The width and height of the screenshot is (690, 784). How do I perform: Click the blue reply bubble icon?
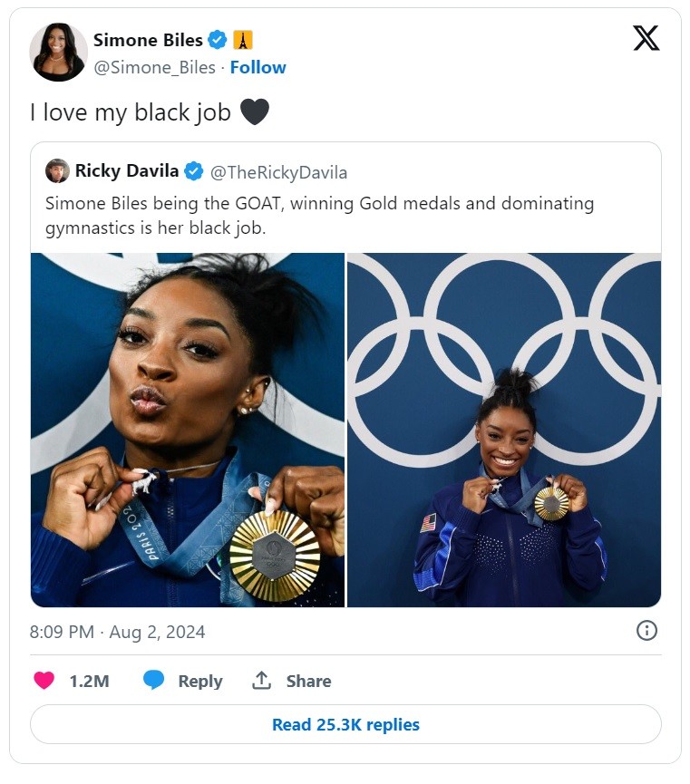[153, 681]
